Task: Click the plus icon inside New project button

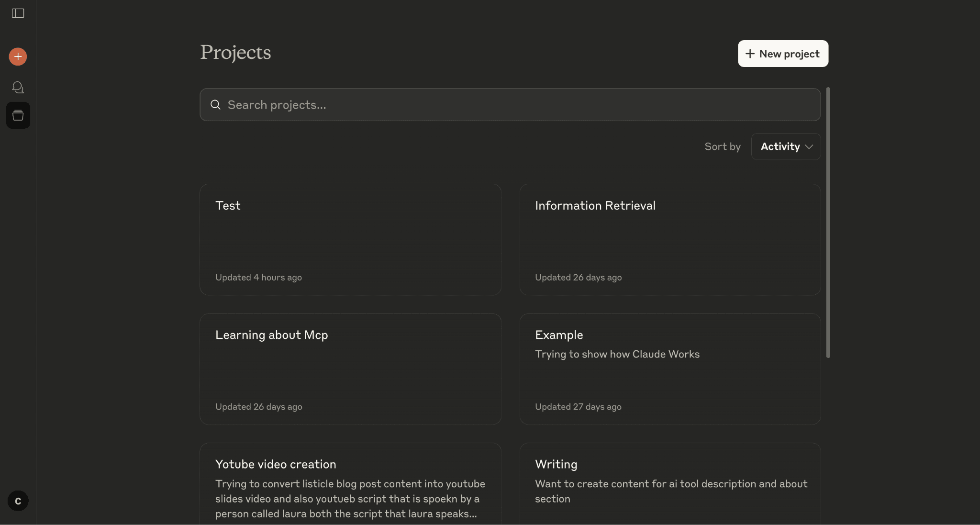Action: click(x=749, y=54)
